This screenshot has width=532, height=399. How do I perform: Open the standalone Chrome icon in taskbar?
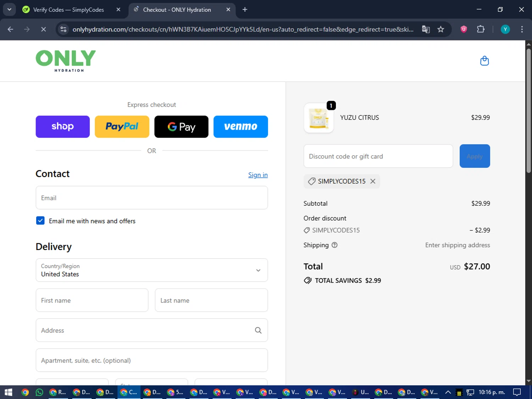click(25, 392)
